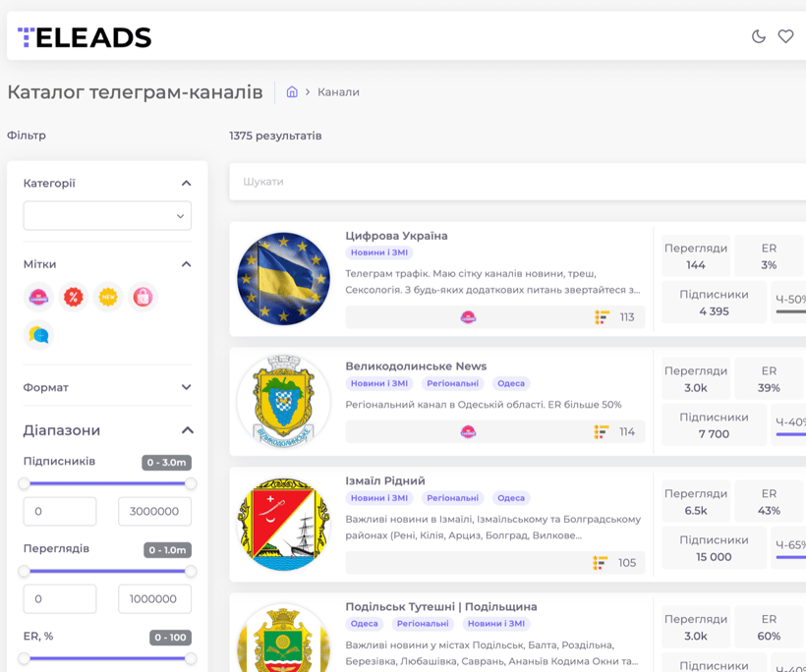
Task: Focus maximum subscribers field 3000000
Action: tap(154, 511)
